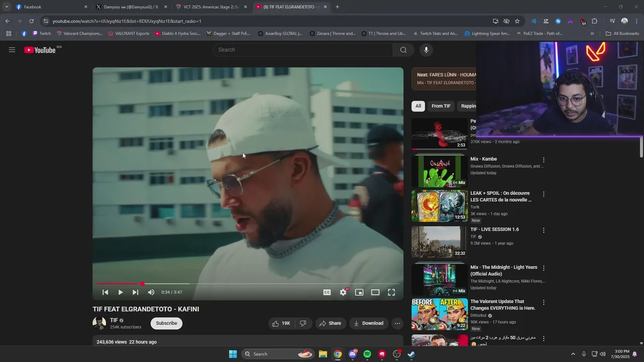Screen dimensions: 644x362
Task: Open Mix - The Midnight thumbnail
Action: (440, 279)
